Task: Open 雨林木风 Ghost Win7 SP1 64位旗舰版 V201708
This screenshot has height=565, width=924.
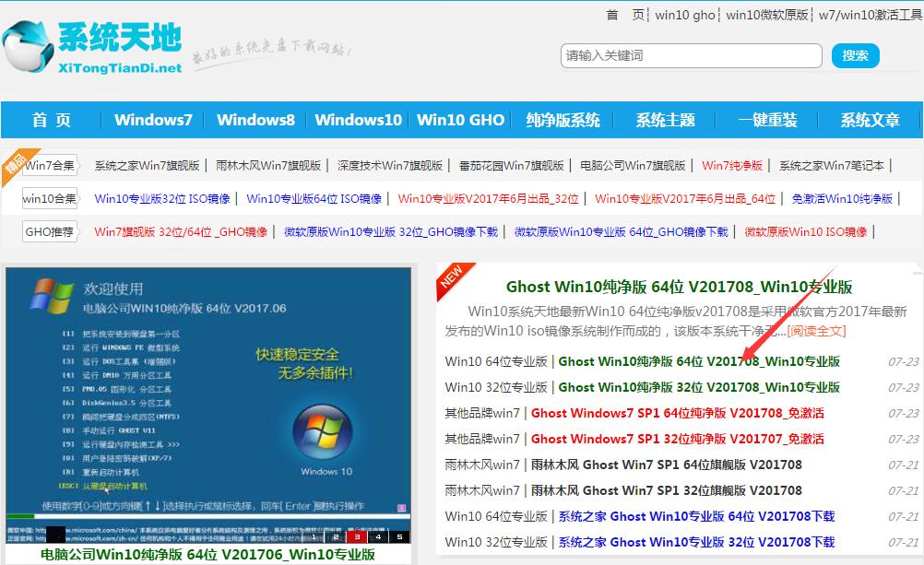Action: [x=667, y=465]
